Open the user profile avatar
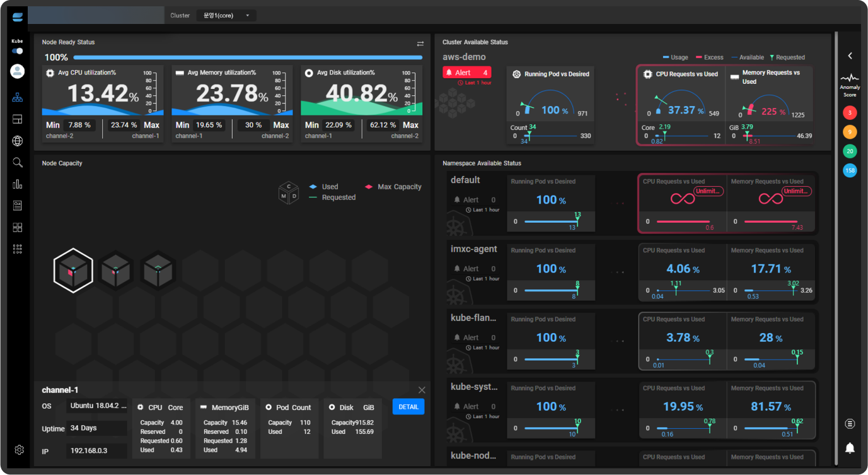Image resolution: width=868 pixels, height=475 pixels. pyautogui.click(x=17, y=71)
